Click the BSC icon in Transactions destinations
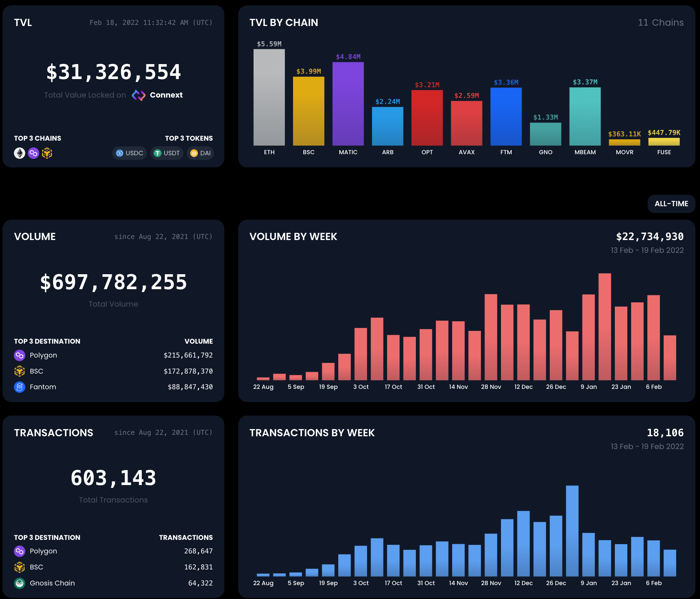The image size is (700, 599). [x=20, y=567]
